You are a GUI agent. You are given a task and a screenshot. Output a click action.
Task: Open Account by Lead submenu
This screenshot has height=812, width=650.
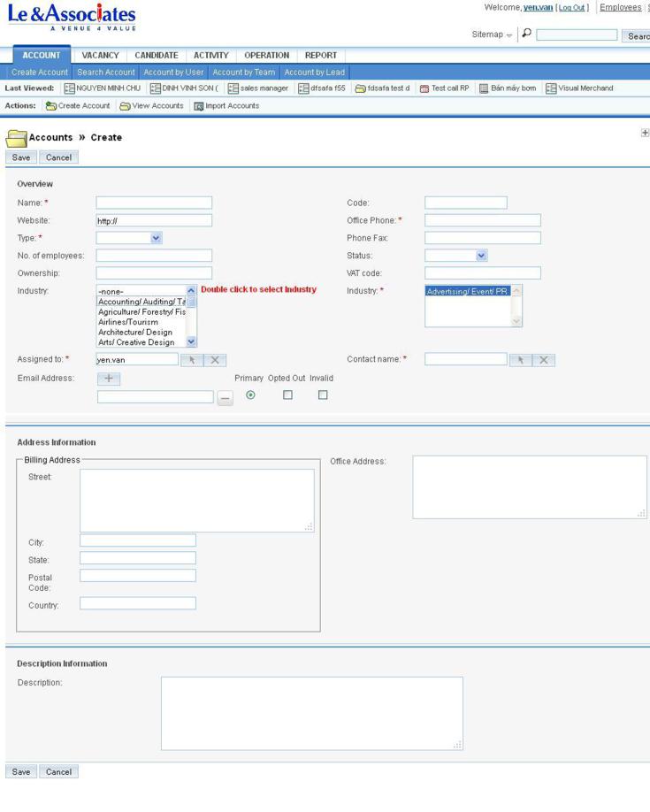[x=314, y=73]
